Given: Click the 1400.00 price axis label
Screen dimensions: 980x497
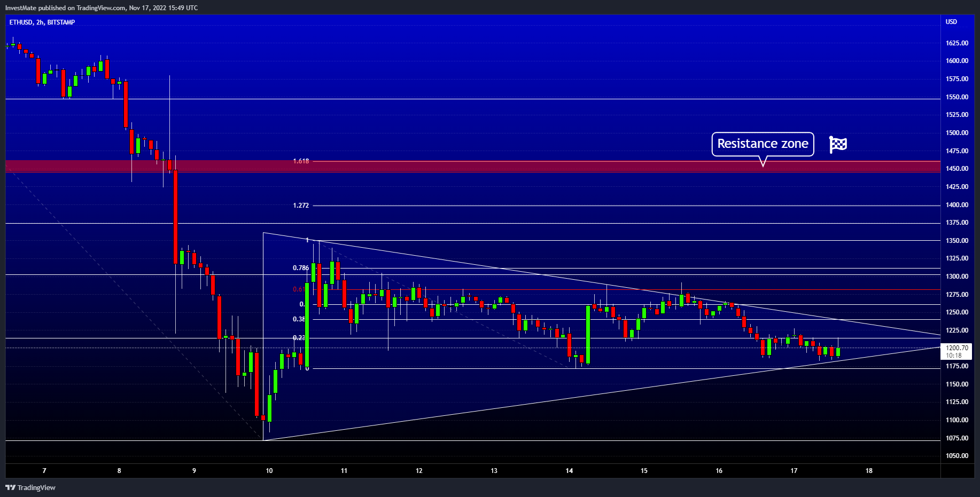Looking at the screenshot, I should point(956,205).
